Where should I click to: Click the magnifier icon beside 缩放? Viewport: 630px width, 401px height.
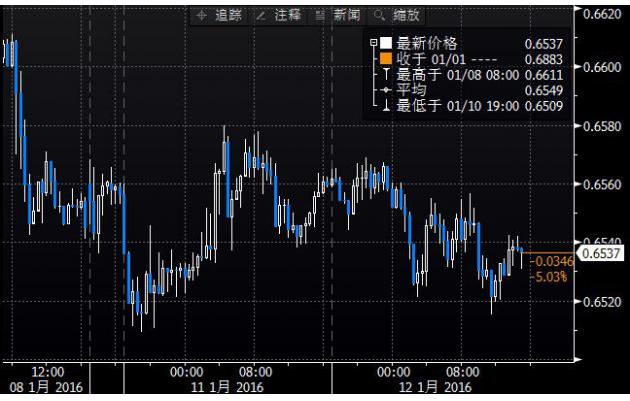[378, 16]
